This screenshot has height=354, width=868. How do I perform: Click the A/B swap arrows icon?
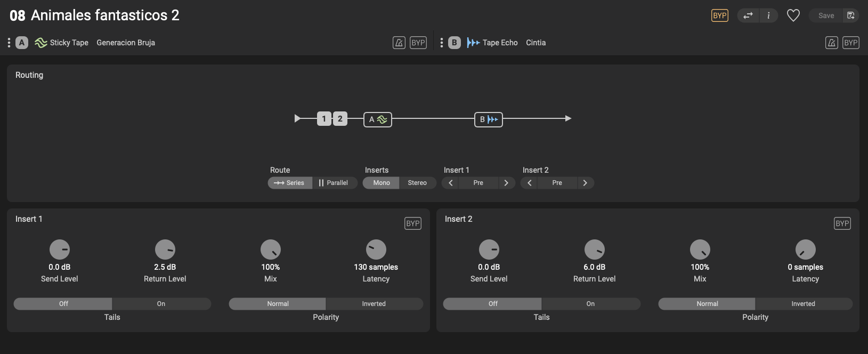748,15
